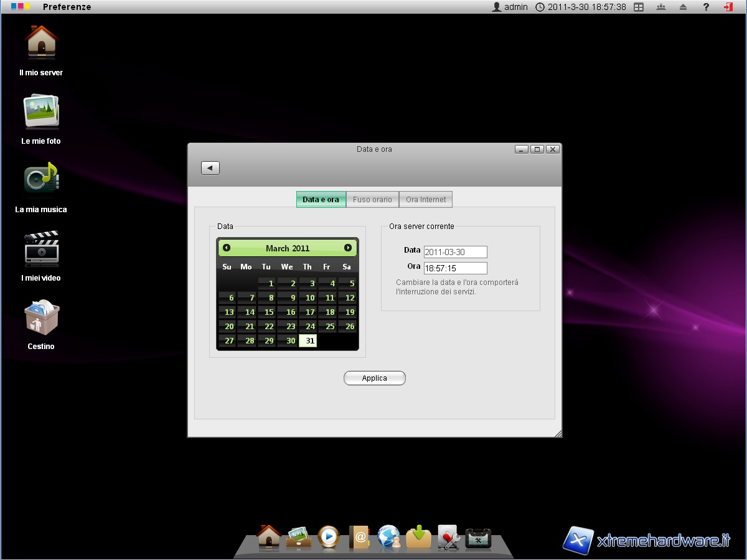Image resolution: width=747 pixels, height=560 pixels.
Task: Click the globe with user dock icon
Action: tap(389, 536)
